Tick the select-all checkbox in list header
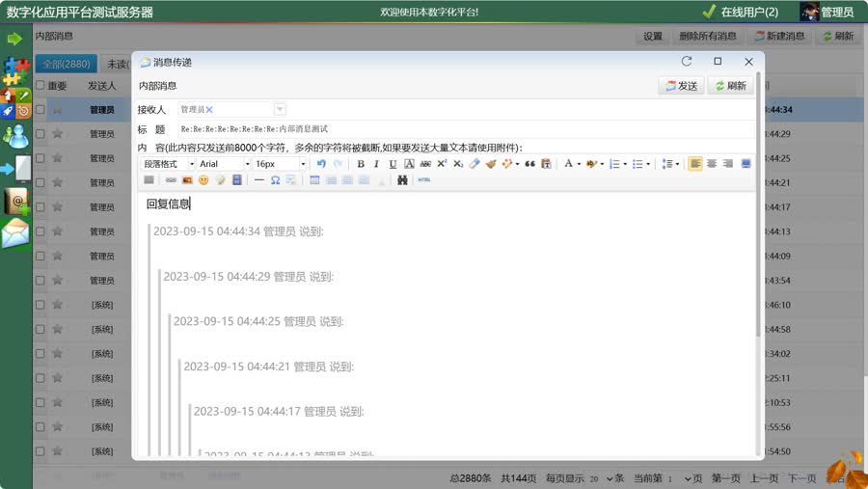868x489 pixels. 40,85
